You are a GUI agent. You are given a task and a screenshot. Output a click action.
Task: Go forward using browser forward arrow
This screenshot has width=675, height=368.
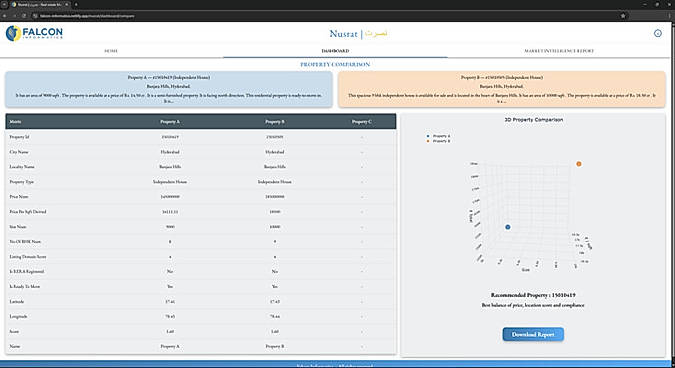[14, 16]
